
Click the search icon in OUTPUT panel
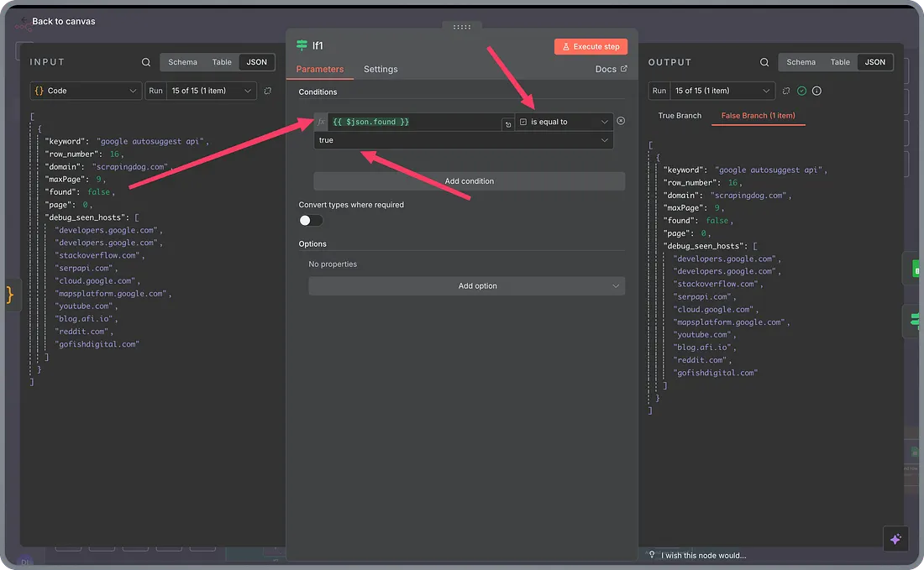click(764, 62)
